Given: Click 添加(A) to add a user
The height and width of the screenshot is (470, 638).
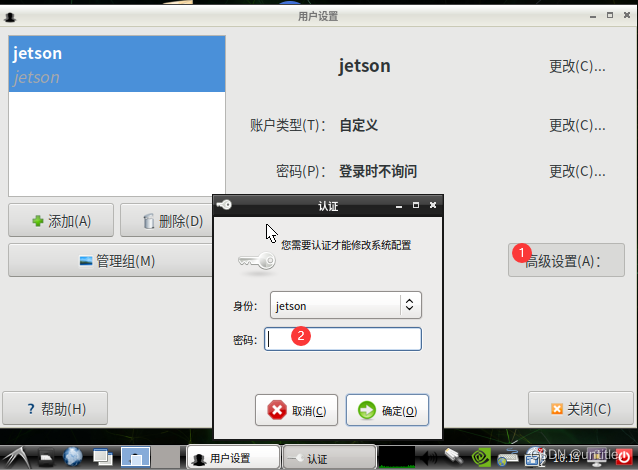Looking at the screenshot, I should click(61, 221).
